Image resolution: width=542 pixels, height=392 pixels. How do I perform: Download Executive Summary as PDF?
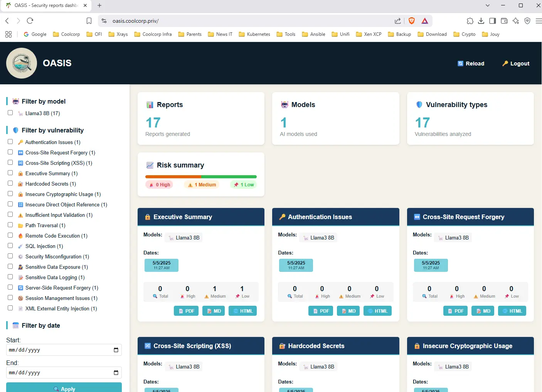186,311
